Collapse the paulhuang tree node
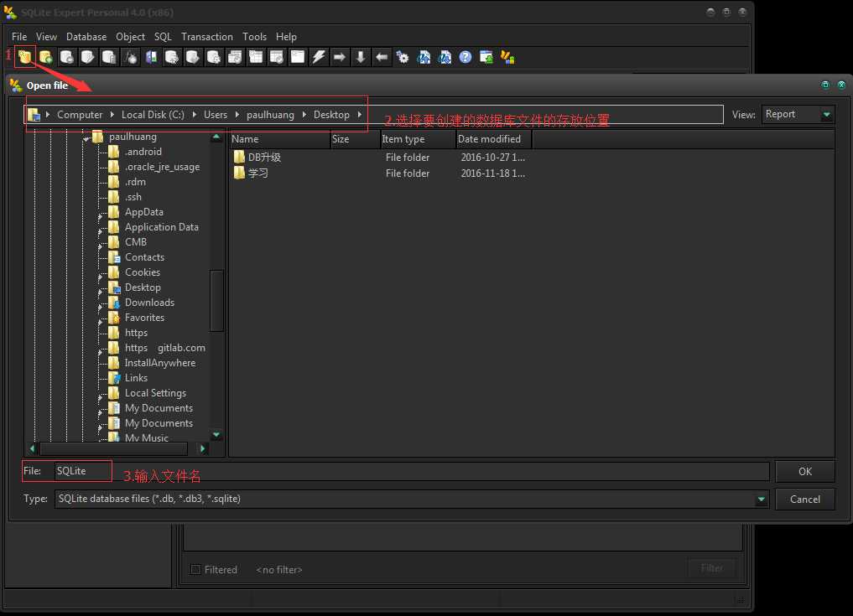853x616 pixels. [86, 139]
